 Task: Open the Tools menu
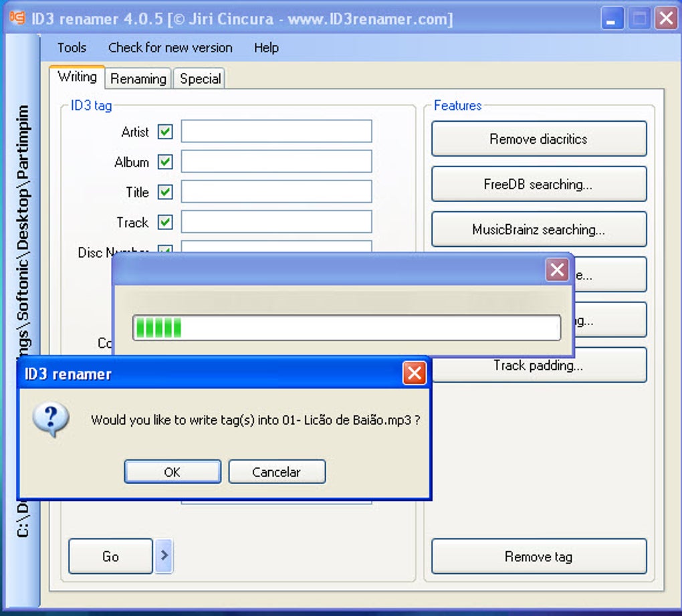(72, 47)
